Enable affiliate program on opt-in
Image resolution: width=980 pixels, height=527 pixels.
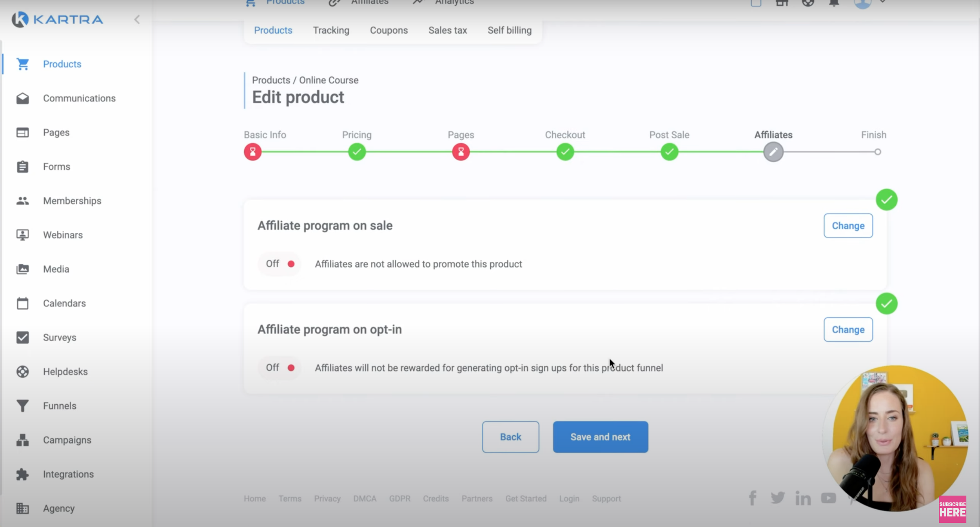tap(279, 368)
